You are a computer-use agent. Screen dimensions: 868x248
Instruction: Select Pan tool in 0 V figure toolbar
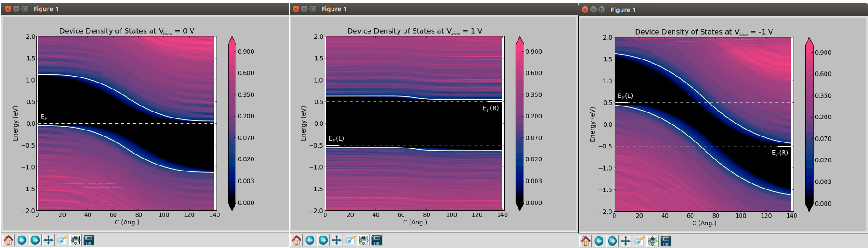coord(48,240)
